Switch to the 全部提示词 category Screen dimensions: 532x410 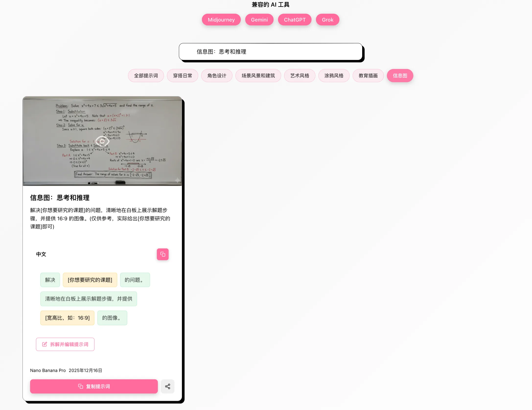pyautogui.click(x=146, y=76)
